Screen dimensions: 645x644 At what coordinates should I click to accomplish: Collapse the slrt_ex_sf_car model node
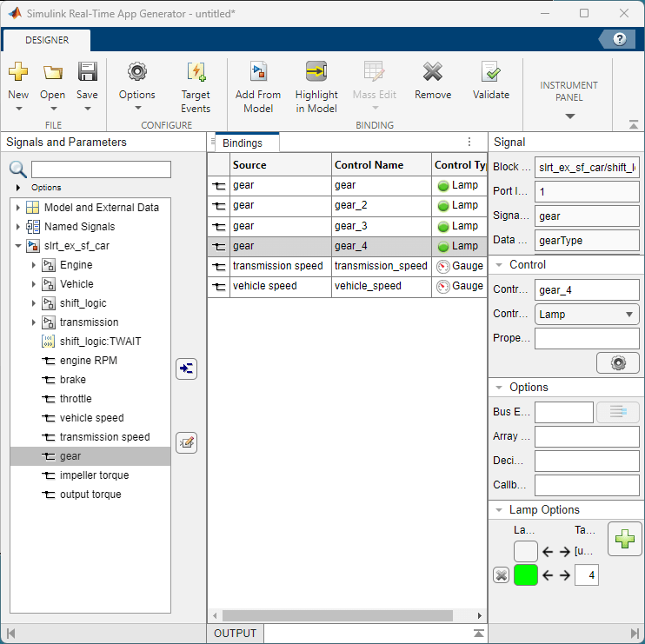17,246
